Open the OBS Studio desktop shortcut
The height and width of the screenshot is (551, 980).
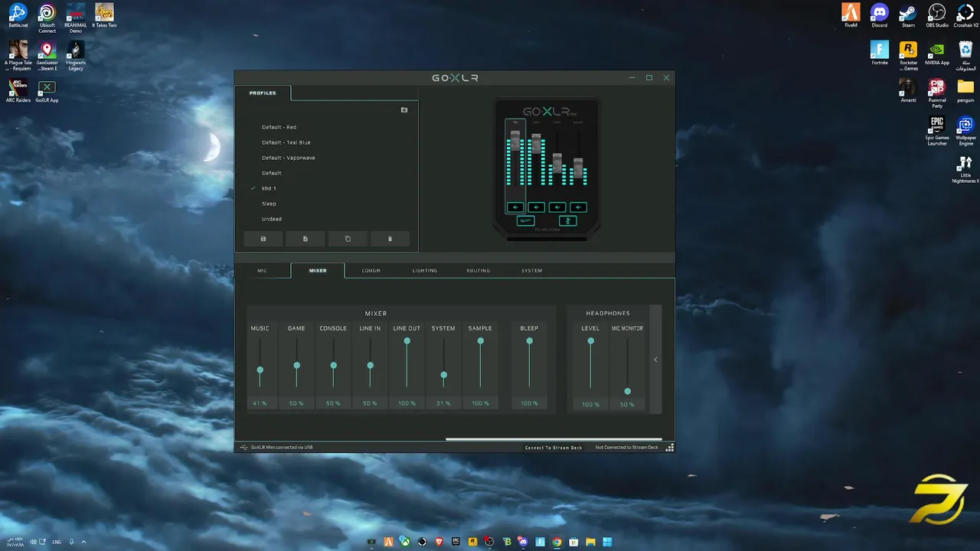[x=937, y=16]
